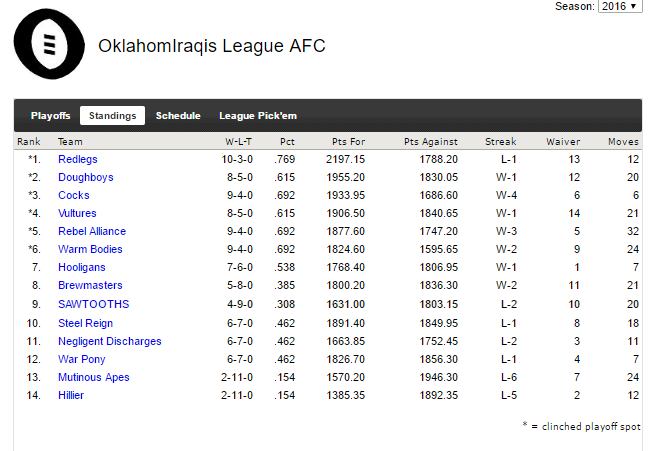
Task: Open the Schedule tab
Action: tap(178, 116)
